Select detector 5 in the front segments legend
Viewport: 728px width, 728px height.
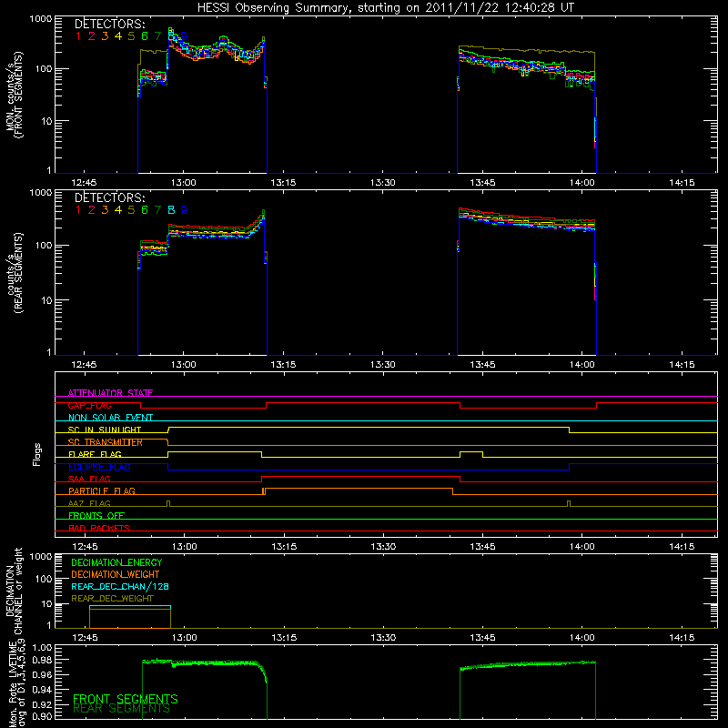click(131, 36)
